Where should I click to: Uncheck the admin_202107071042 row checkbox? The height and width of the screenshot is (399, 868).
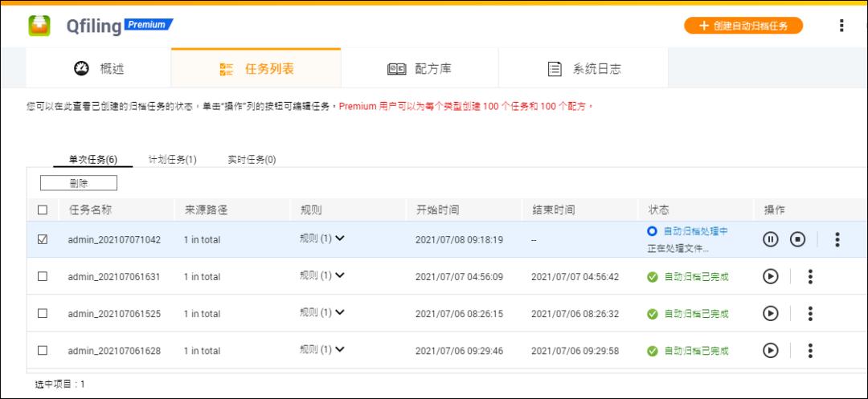[x=43, y=239]
